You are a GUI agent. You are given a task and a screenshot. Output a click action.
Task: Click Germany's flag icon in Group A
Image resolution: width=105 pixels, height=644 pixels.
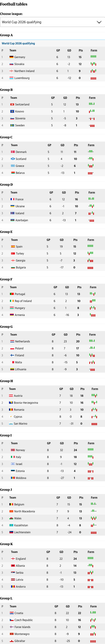[11, 57]
